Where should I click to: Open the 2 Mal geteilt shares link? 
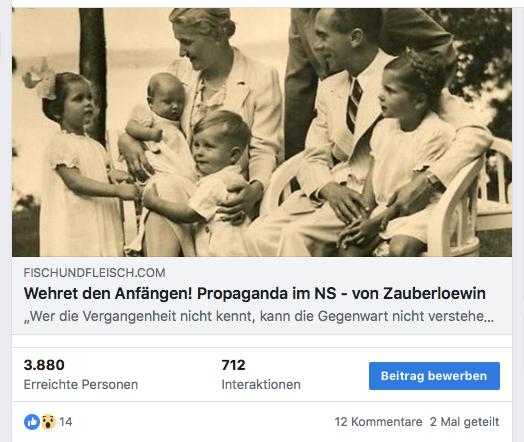pyautogui.click(x=465, y=422)
